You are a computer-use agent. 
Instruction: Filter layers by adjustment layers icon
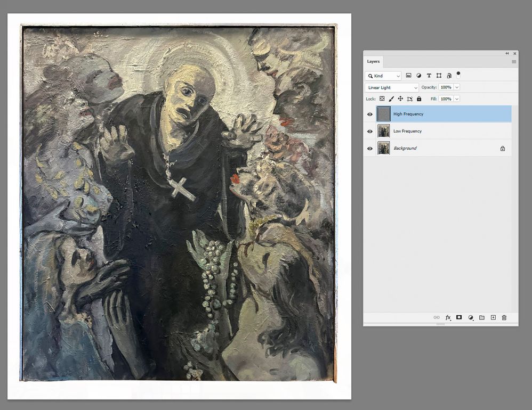tap(418, 76)
